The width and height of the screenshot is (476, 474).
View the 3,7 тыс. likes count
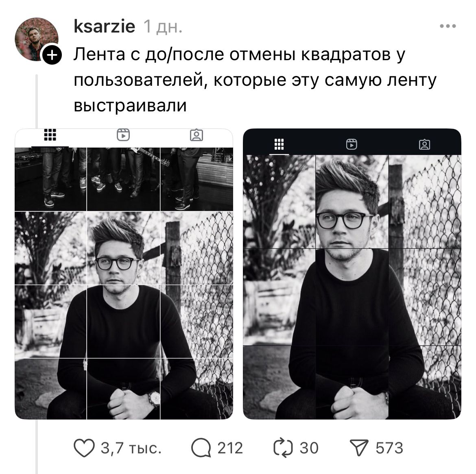coord(131,448)
